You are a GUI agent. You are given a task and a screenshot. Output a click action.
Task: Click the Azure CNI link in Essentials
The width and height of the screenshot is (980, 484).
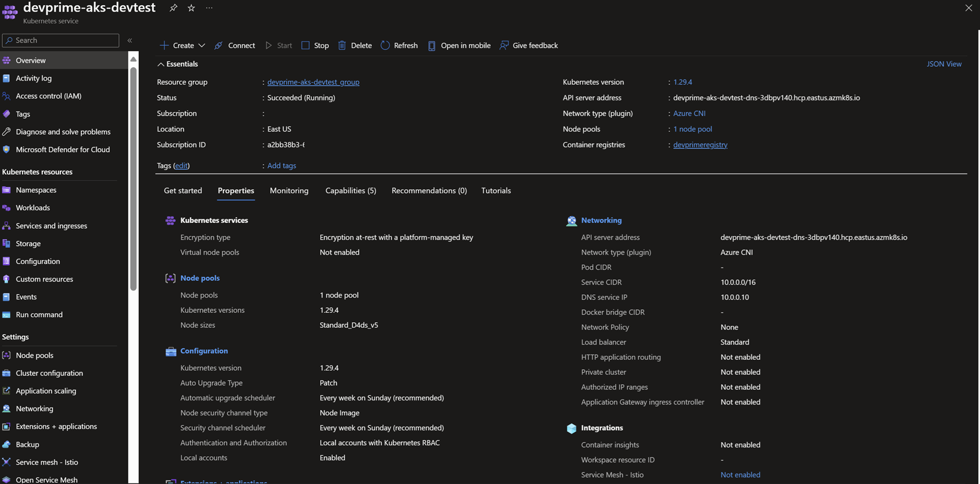point(690,113)
